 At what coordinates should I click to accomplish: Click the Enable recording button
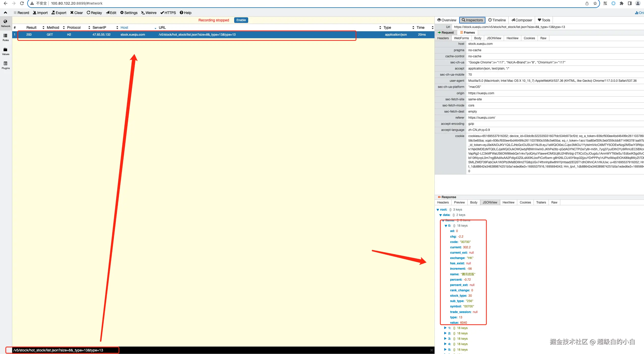[x=241, y=20]
